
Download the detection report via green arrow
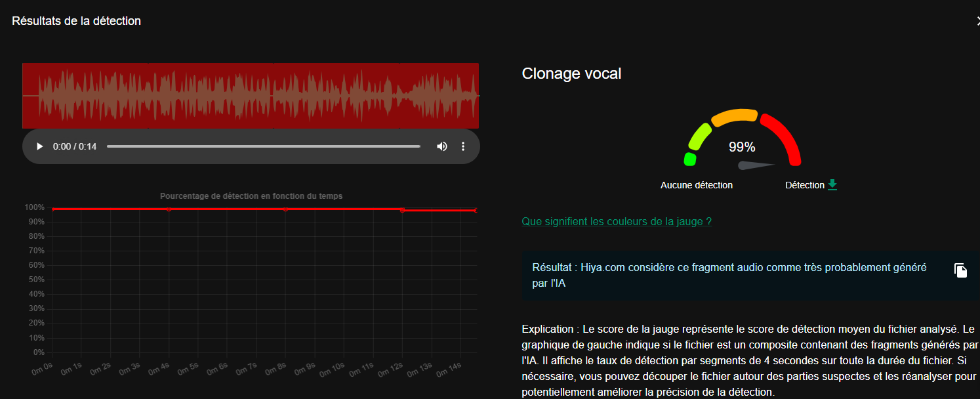pyautogui.click(x=832, y=185)
